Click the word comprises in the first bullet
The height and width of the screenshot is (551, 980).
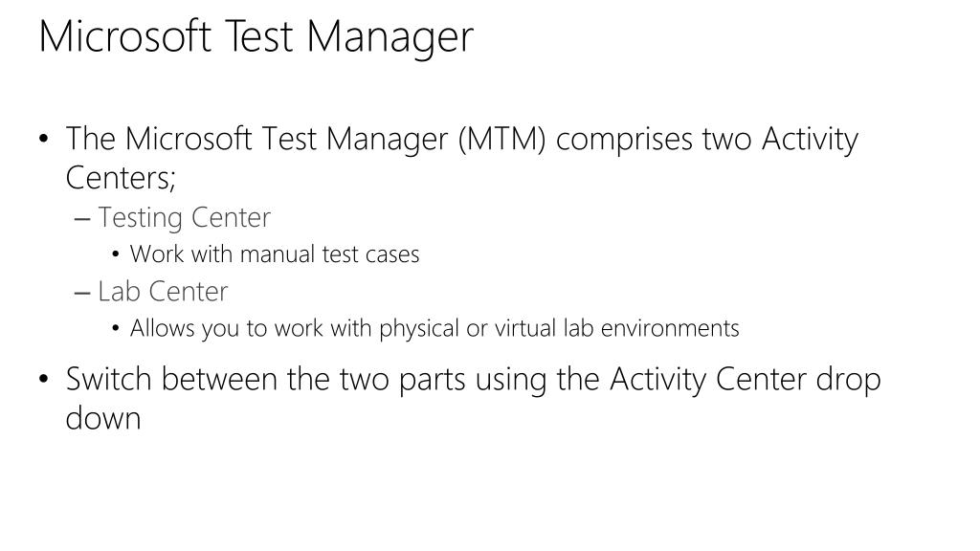tap(624, 141)
